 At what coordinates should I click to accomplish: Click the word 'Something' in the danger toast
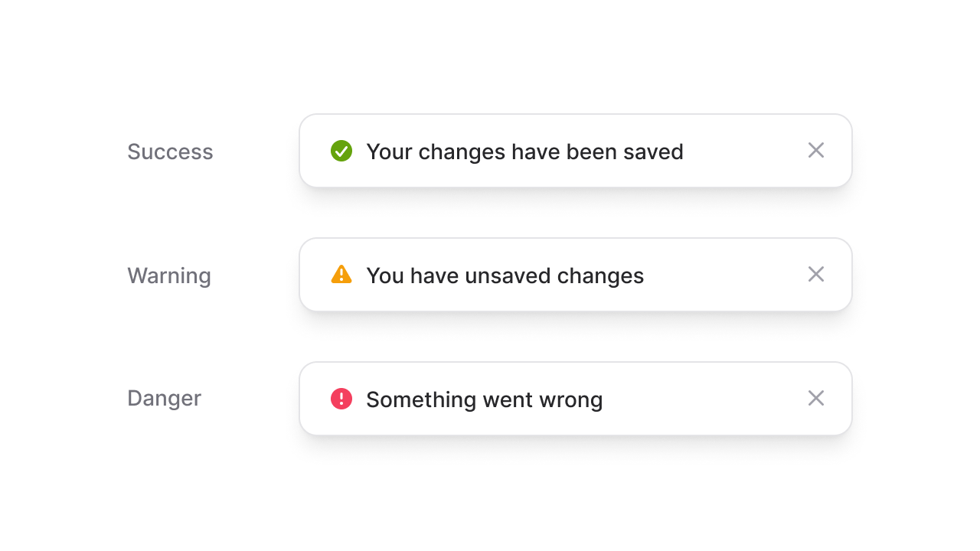tap(421, 399)
